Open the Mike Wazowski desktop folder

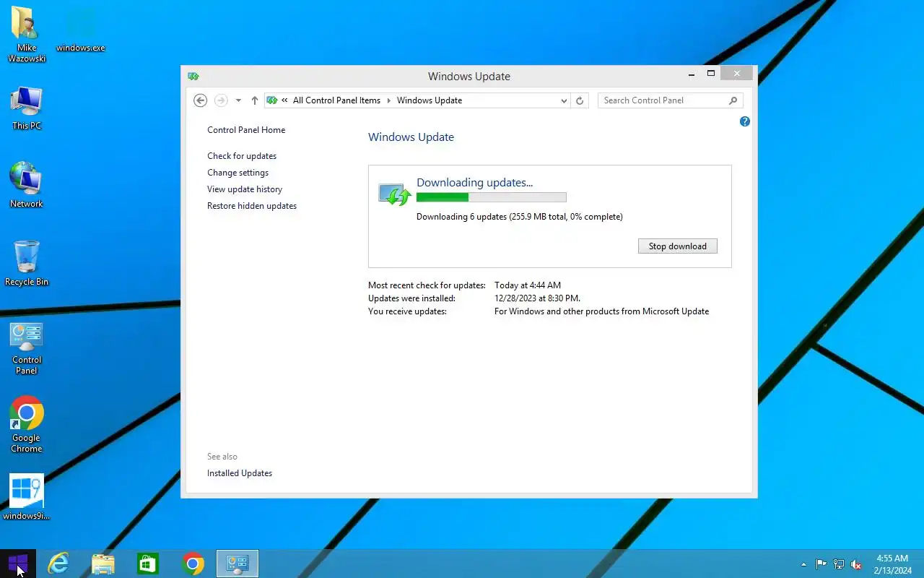[x=27, y=34]
